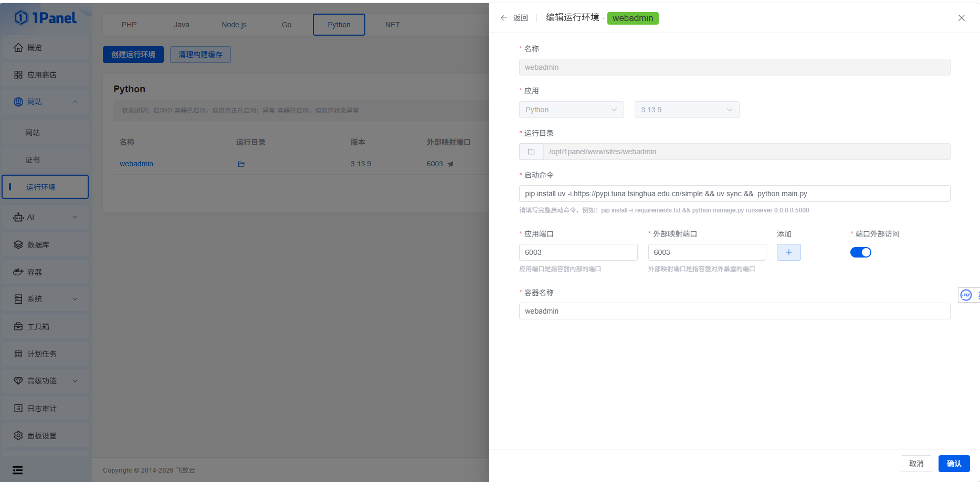This screenshot has width=980, height=482.
Task: Click the back arrow labeled 返回
Action: [514, 18]
